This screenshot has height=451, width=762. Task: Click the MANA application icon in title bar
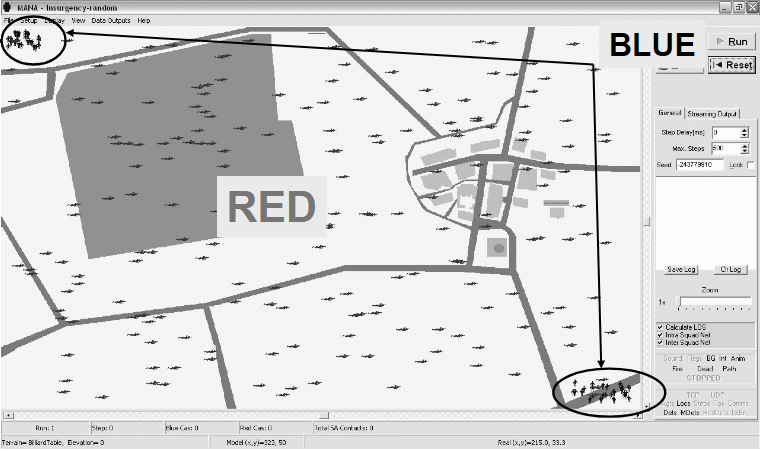click(7, 7)
